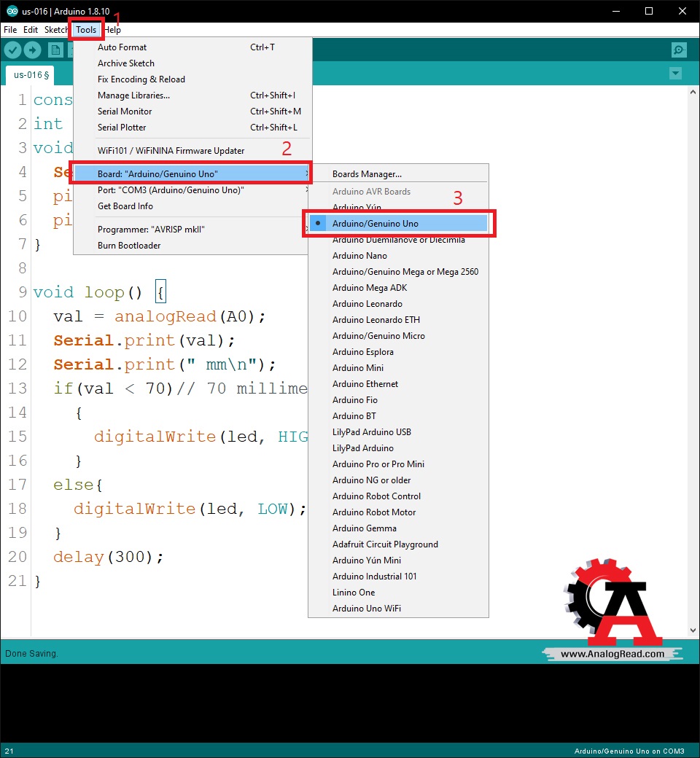
Task: Click 'void loop()' in the editor
Action: [x=87, y=292]
